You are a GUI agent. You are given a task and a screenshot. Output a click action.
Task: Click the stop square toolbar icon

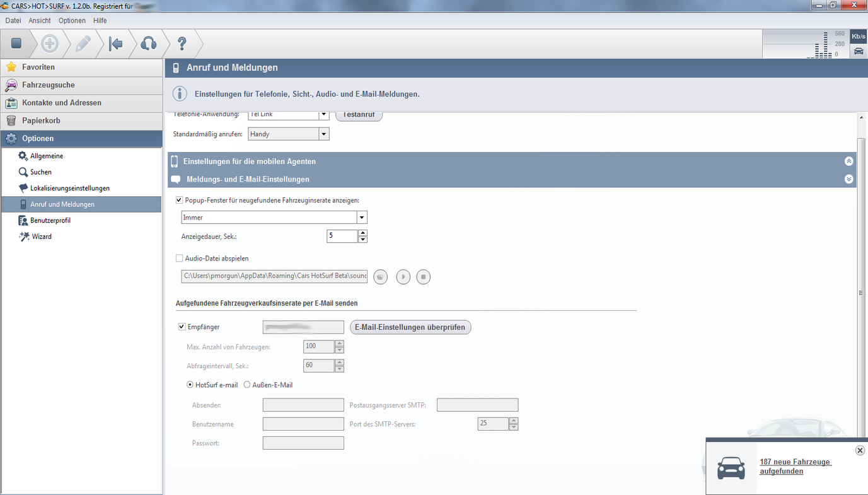[16, 44]
